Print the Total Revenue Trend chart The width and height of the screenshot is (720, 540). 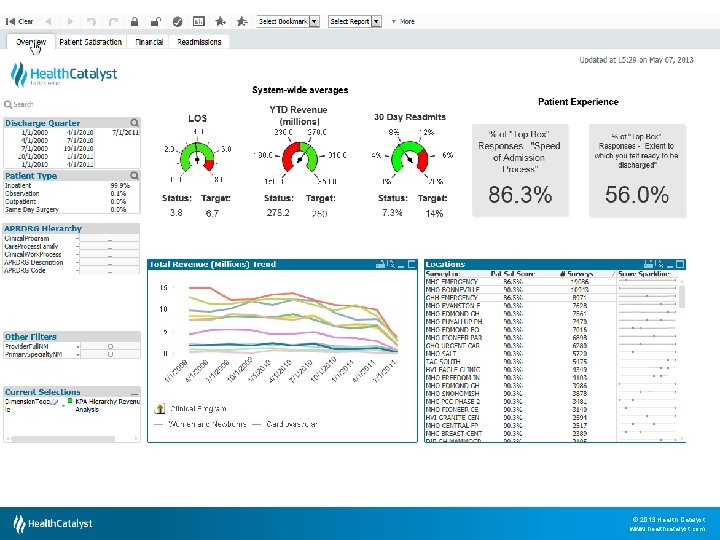[x=380, y=264]
